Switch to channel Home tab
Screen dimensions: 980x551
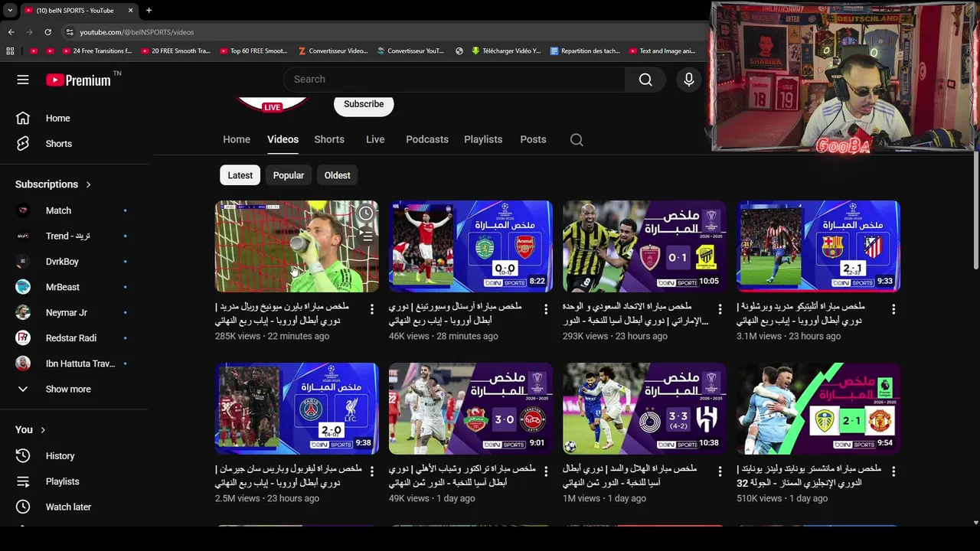[x=237, y=139]
